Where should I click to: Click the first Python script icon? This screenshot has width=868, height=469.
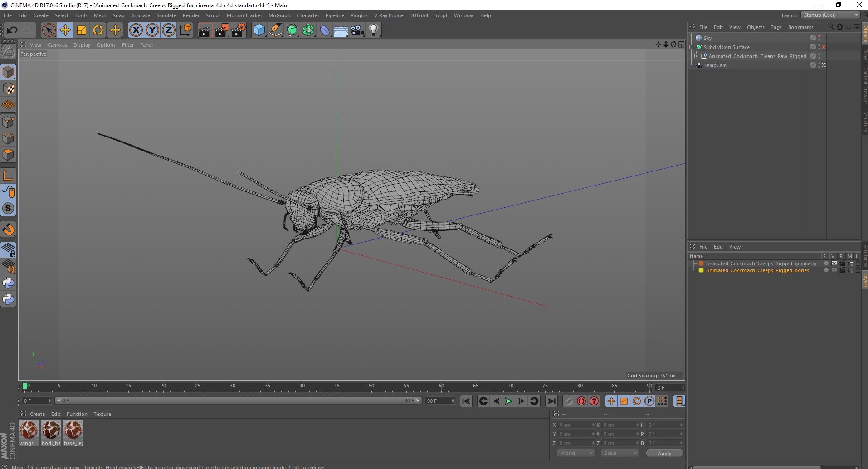[8, 283]
